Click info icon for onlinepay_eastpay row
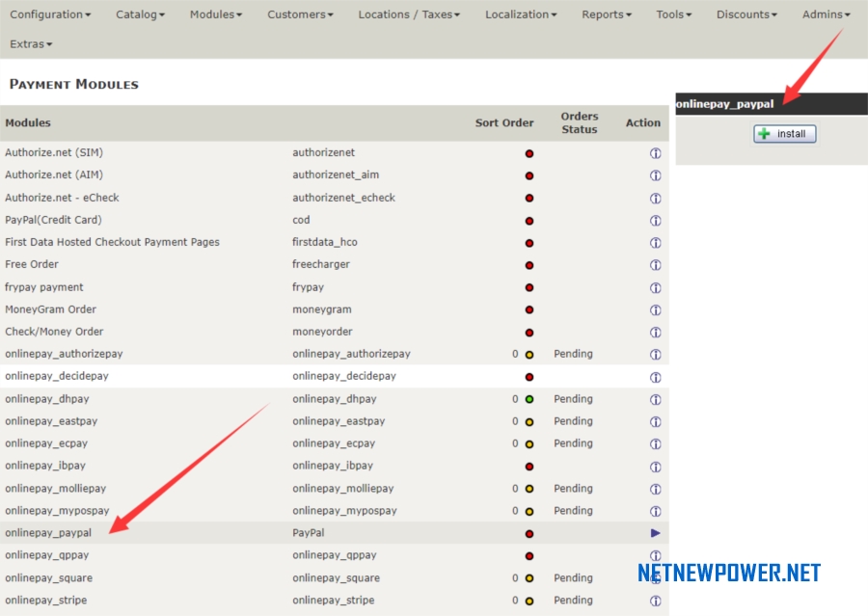 click(x=656, y=421)
